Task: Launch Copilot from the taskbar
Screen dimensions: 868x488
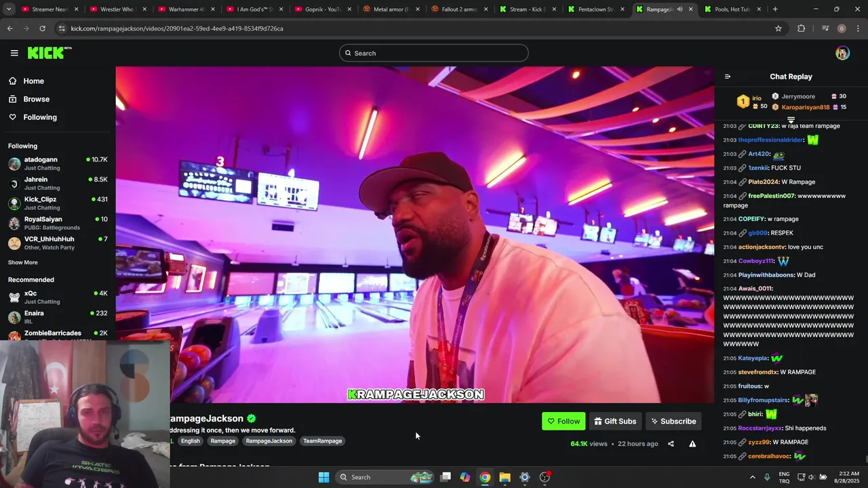Action: pos(465,477)
